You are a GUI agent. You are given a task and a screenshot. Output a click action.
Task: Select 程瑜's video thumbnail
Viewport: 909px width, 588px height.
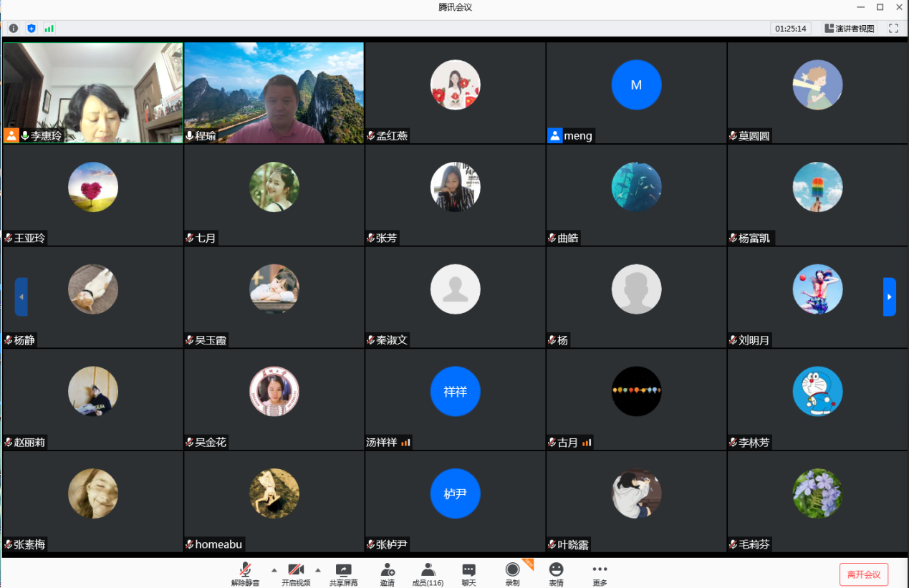274,92
